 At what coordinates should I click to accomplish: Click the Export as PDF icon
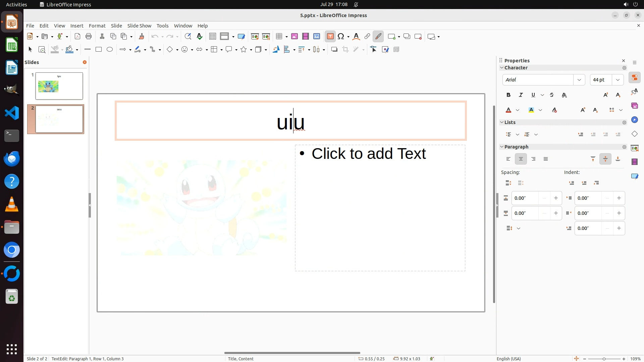(x=77, y=37)
